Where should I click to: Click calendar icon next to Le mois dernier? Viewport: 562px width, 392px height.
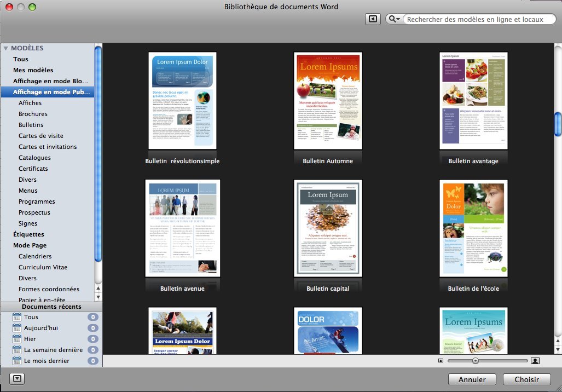pos(17,361)
